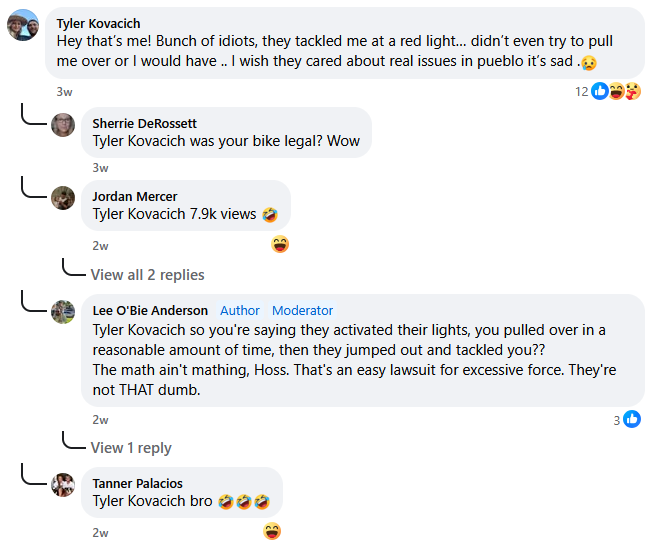Click Jordan Mercer's avatar icon
Viewport: 669px width, 544px height.
[x=63, y=197]
